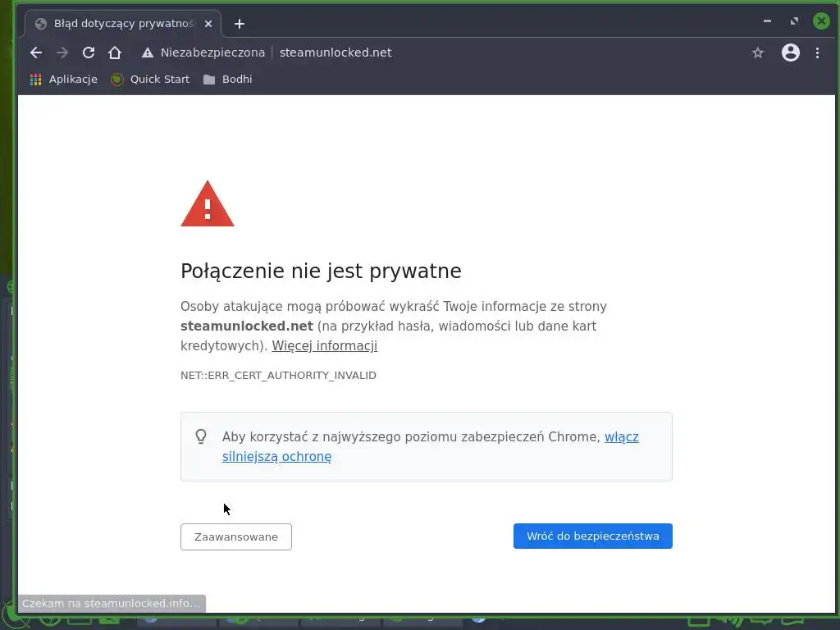This screenshot has height=630, width=840.
Task: Click the Niezabezpieczona warning triangle icon
Action: click(148, 52)
